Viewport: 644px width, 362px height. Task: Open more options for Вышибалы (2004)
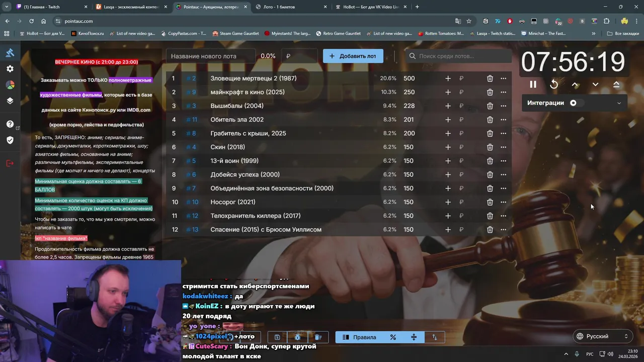(503, 106)
